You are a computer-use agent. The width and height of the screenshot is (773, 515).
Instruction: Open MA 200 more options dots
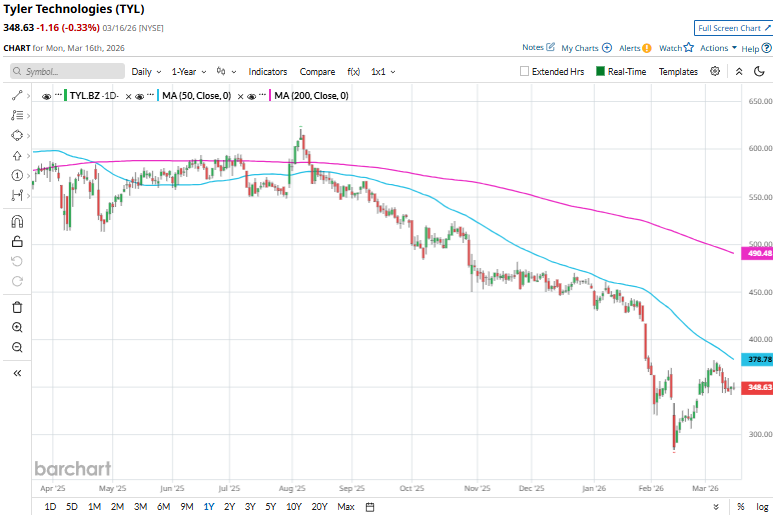[x=263, y=95]
